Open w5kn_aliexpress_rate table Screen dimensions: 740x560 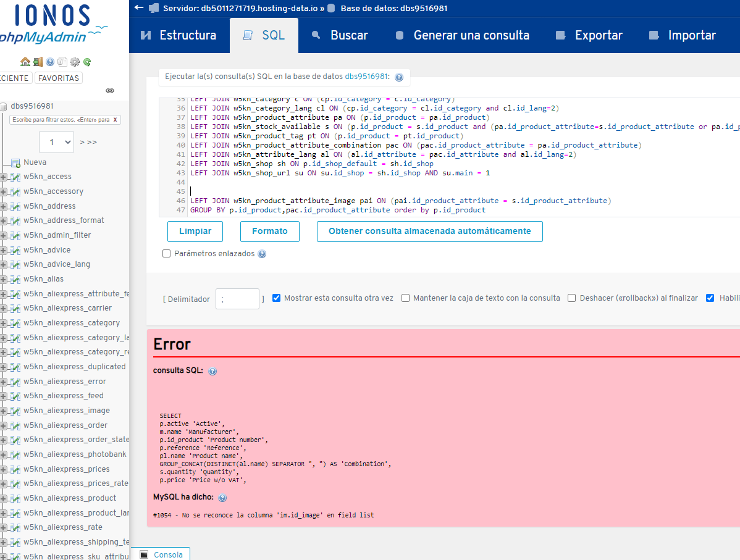pyautogui.click(x=63, y=527)
